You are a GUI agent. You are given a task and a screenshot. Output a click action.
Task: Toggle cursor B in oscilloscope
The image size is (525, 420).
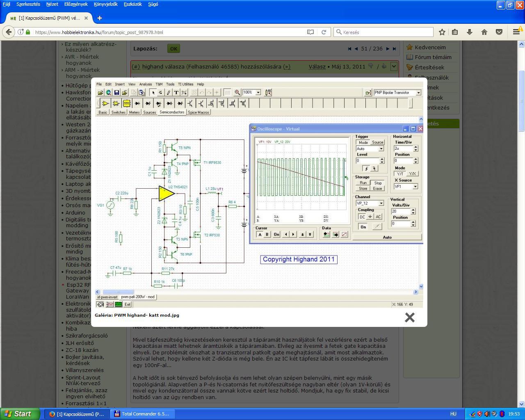point(267,235)
